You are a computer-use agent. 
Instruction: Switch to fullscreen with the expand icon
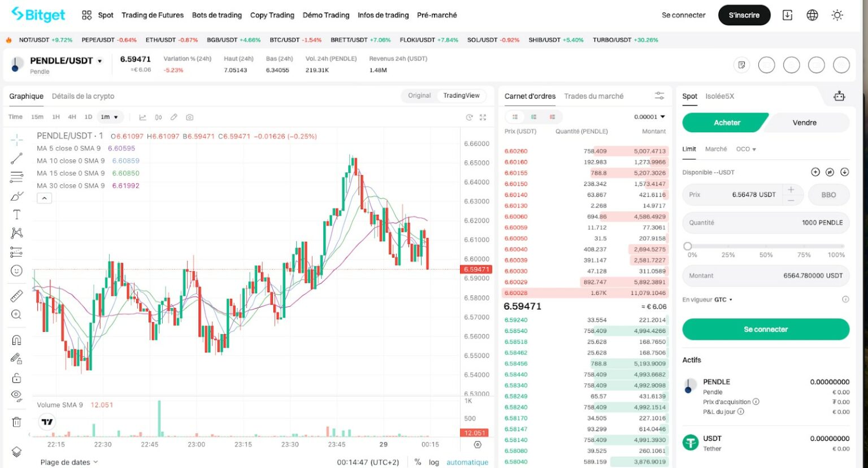483,117
